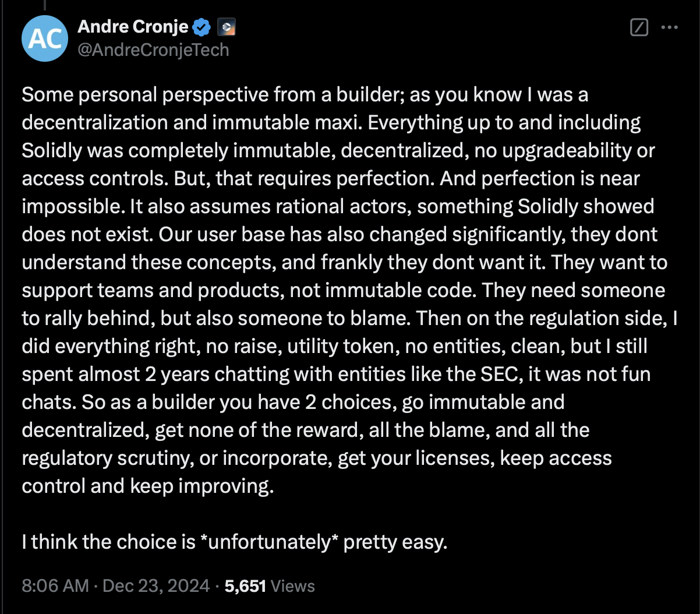Image resolution: width=700 pixels, height=614 pixels.
Task: Click the blue verified checkmark badge
Action: [x=200, y=26]
